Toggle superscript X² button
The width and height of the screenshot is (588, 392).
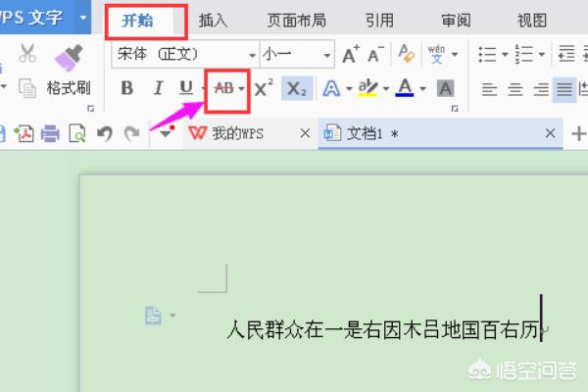(264, 88)
